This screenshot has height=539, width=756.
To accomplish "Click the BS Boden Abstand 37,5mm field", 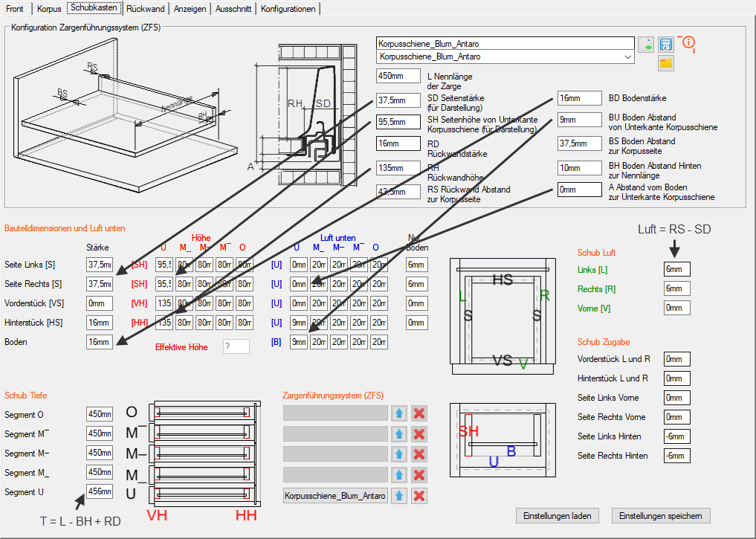I will pos(580,143).
